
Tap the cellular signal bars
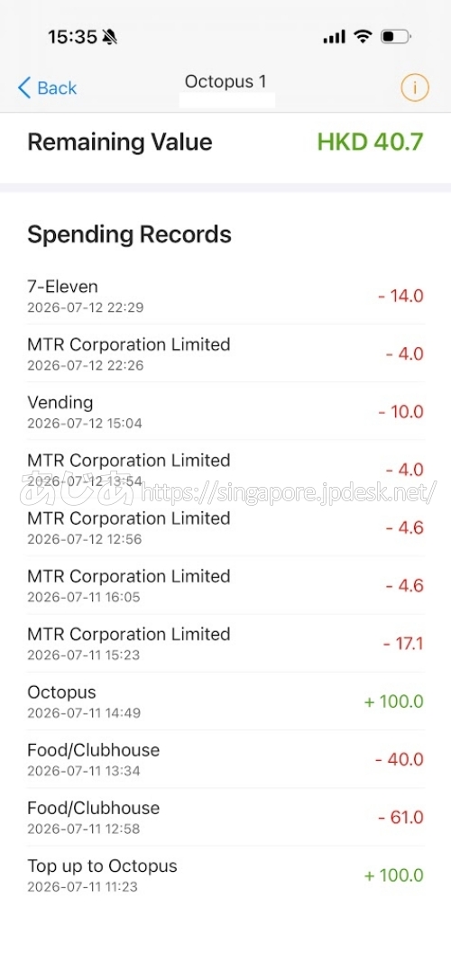334,38
